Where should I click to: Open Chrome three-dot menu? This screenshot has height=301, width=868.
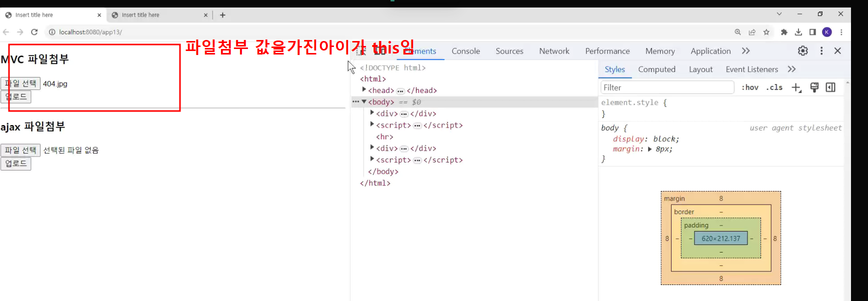841,32
